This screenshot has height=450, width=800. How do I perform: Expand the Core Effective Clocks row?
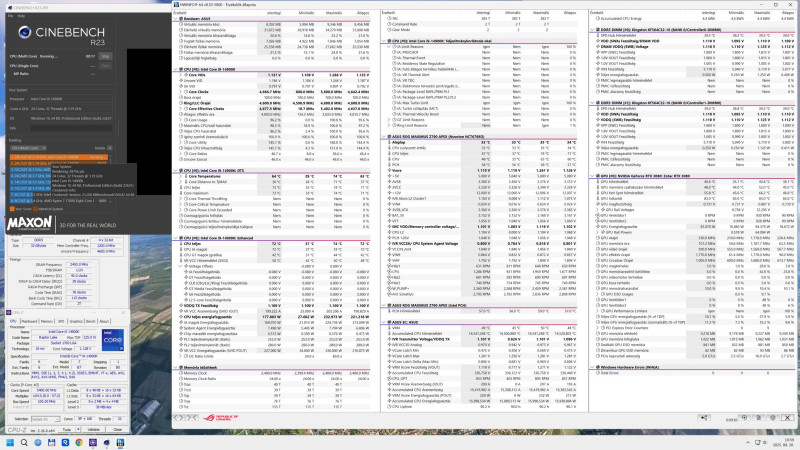181,109
